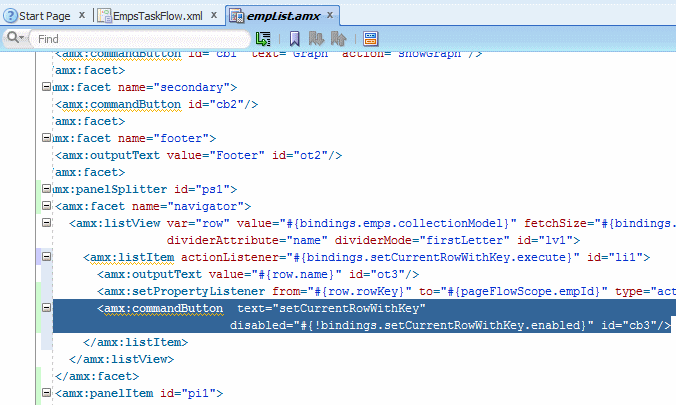Click the outputText value="#{row.name}" line
The width and height of the screenshot is (676, 405).
click(258, 274)
